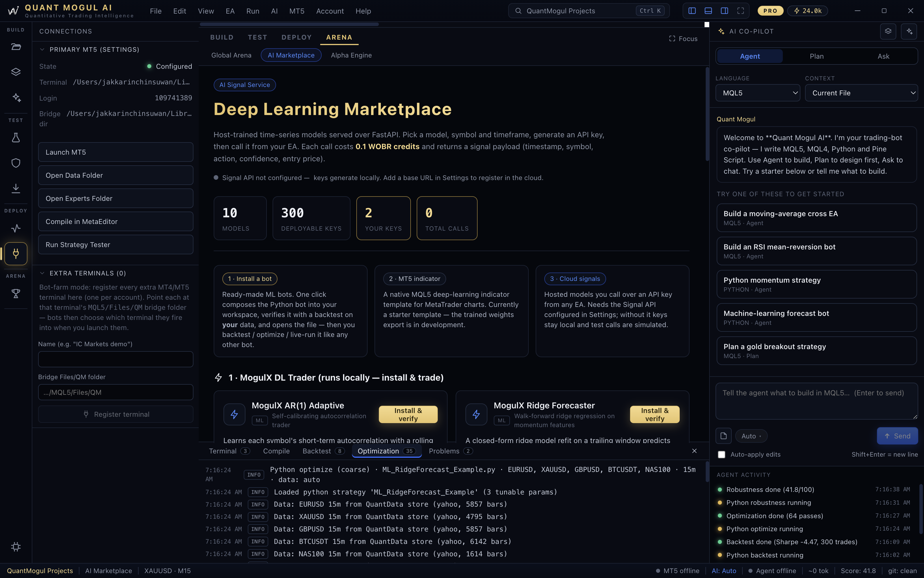
Task: Switch co-pilot to Agent mode
Action: coord(750,56)
